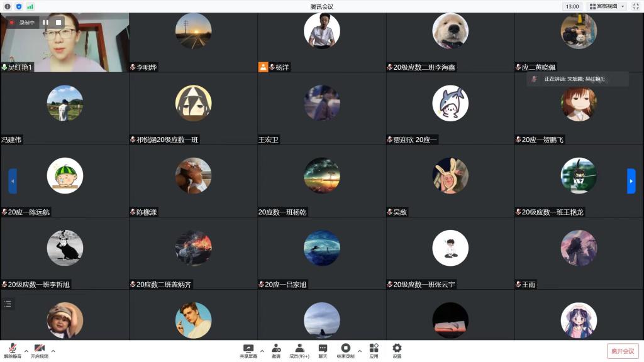
Task: Click the meeting info icon in title bar
Action: coord(8,6)
